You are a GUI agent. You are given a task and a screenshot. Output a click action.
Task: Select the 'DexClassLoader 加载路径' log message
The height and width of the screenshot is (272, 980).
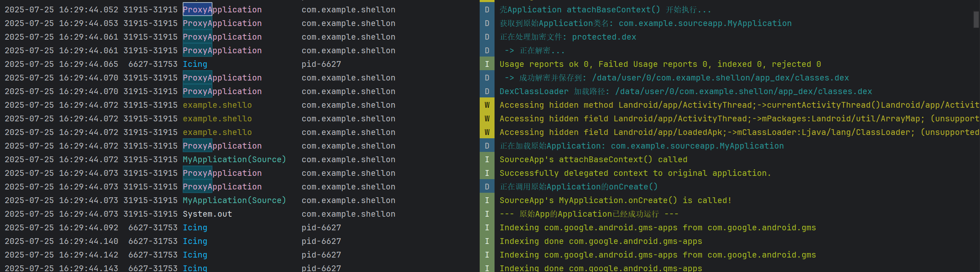[x=686, y=91]
